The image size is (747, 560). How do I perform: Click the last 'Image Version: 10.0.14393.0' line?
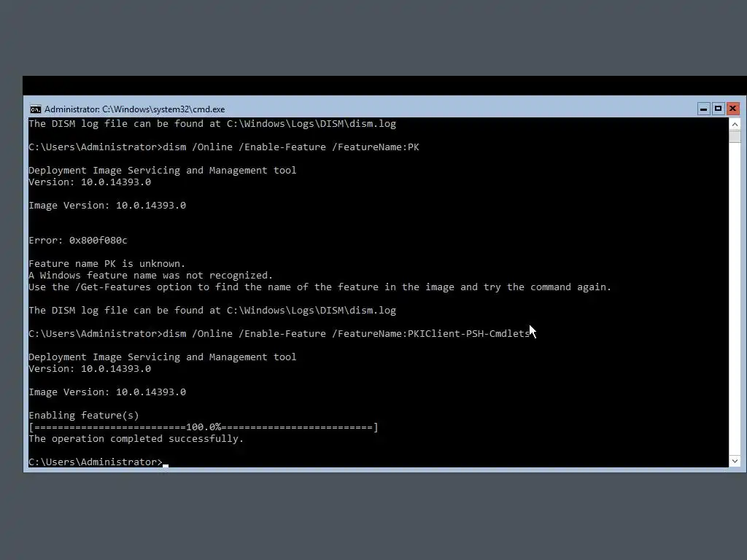(x=107, y=392)
